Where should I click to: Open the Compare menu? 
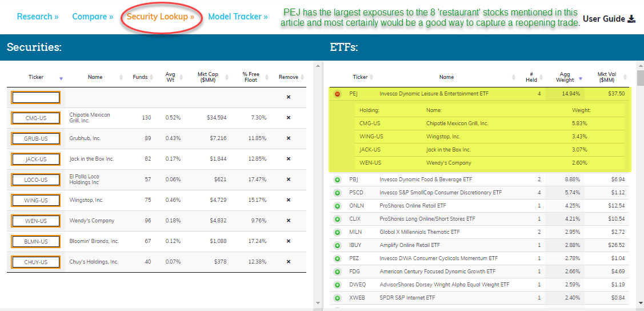click(93, 17)
